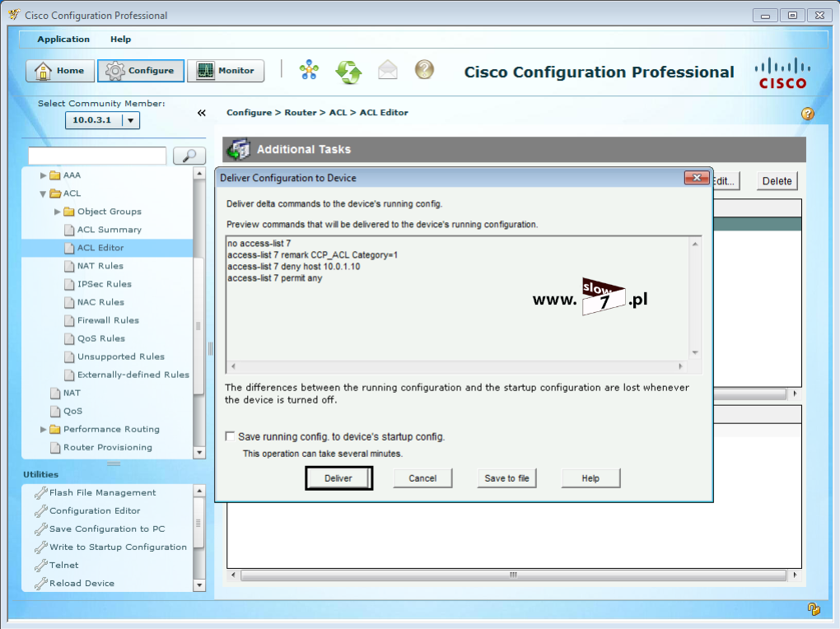This screenshot has height=629, width=840.
Task: Launch the Telnet utility
Action: click(x=63, y=566)
